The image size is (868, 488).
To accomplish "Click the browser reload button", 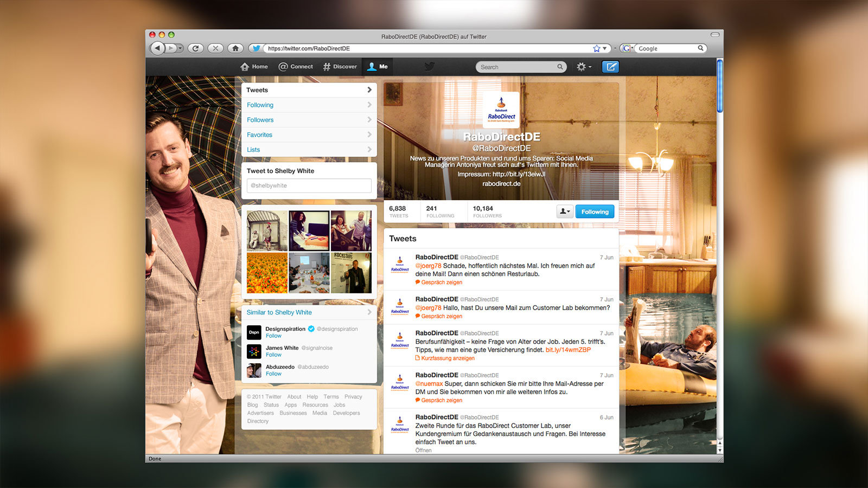I will pos(195,48).
